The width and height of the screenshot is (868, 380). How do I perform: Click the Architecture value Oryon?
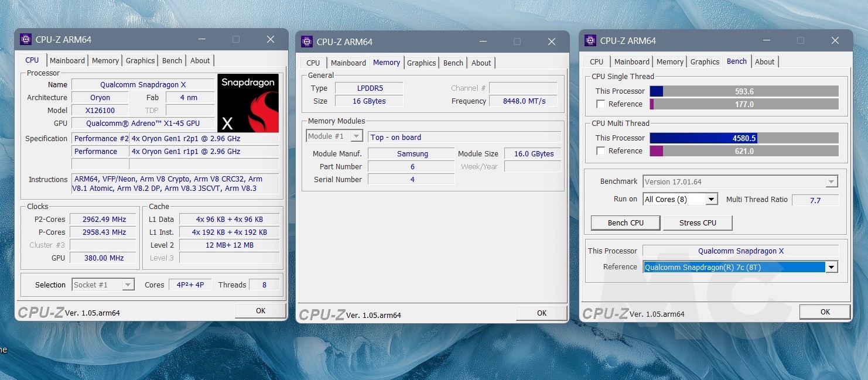[x=100, y=97]
